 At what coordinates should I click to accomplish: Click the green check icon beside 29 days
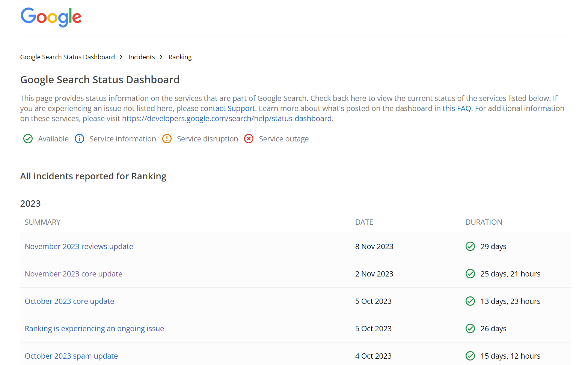[x=470, y=246]
